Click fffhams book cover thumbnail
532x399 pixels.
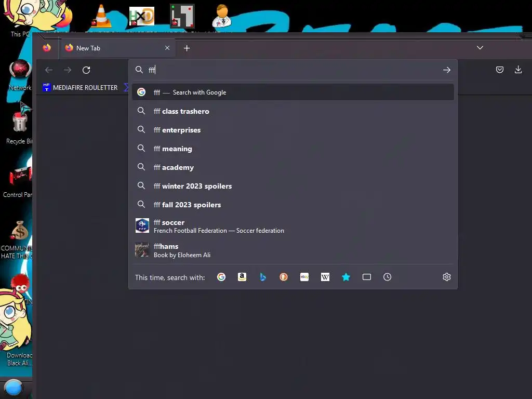click(142, 249)
